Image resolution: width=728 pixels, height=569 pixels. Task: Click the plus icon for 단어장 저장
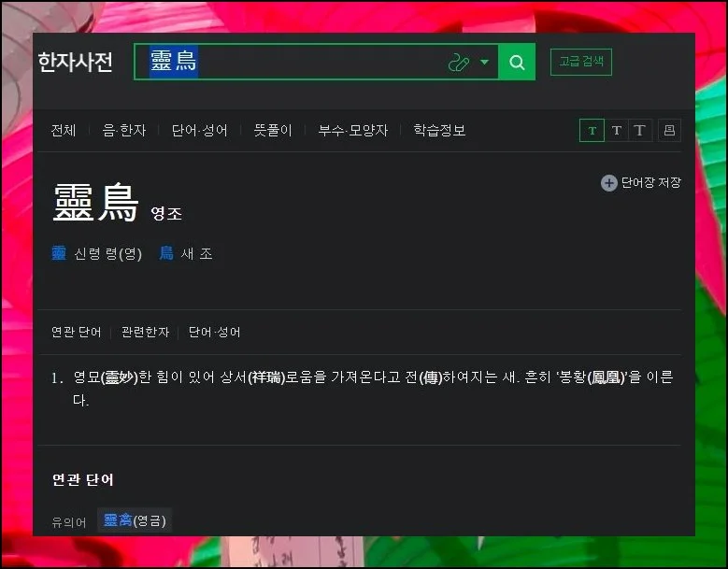(x=609, y=183)
